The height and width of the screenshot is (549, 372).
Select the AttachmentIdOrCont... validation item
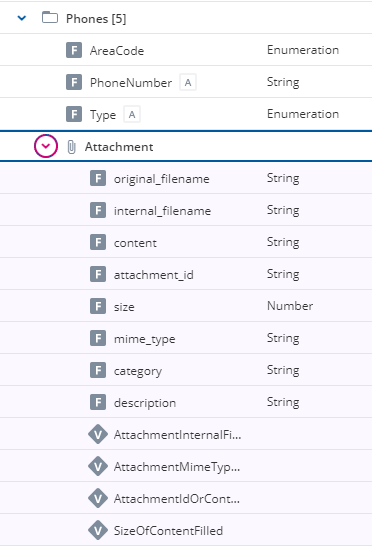pos(186,498)
